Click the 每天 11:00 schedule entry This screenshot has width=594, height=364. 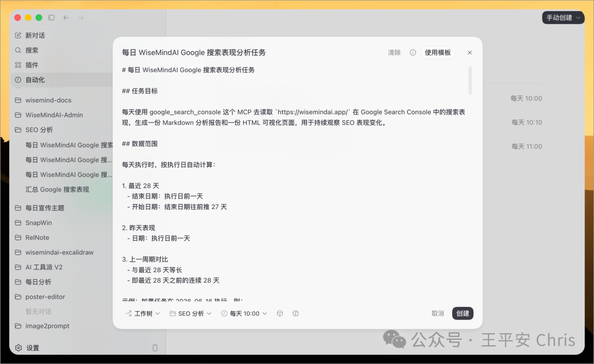526,146
